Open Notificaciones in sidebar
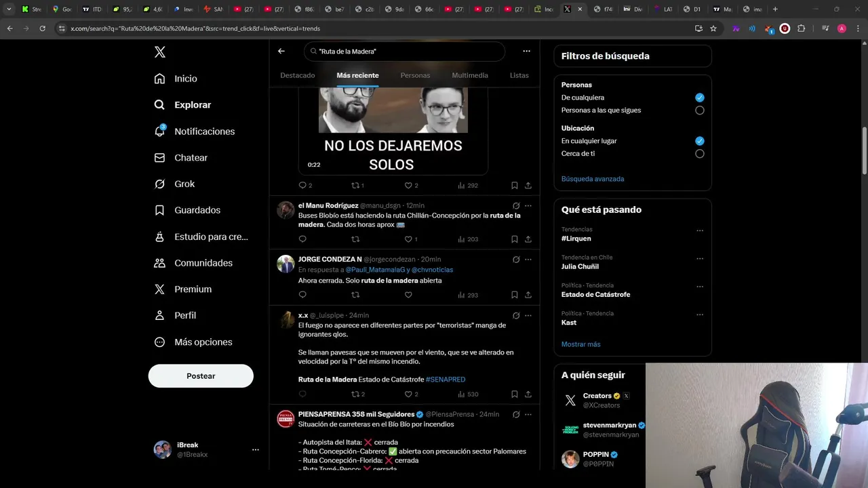Image resolution: width=868 pixels, height=488 pixels. tap(194, 131)
